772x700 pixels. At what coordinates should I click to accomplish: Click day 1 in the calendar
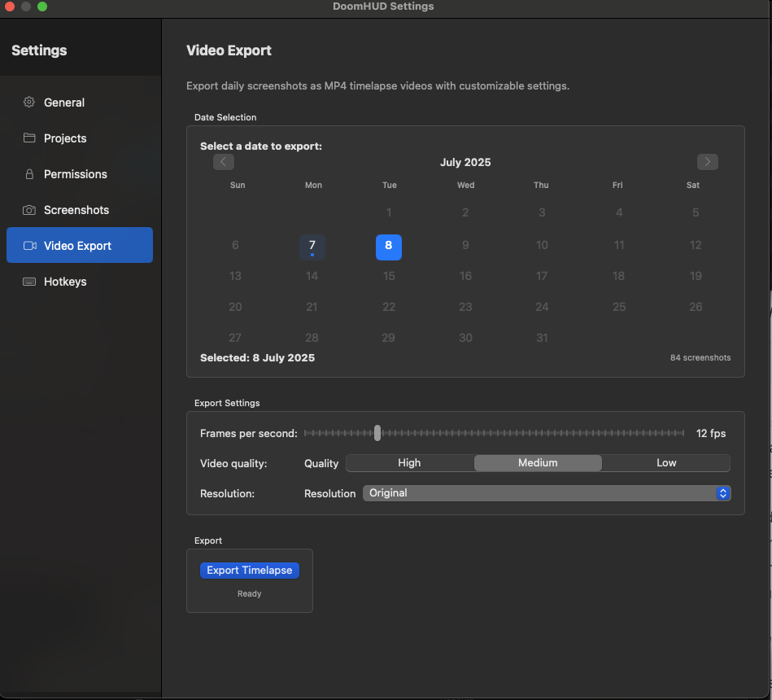click(389, 212)
